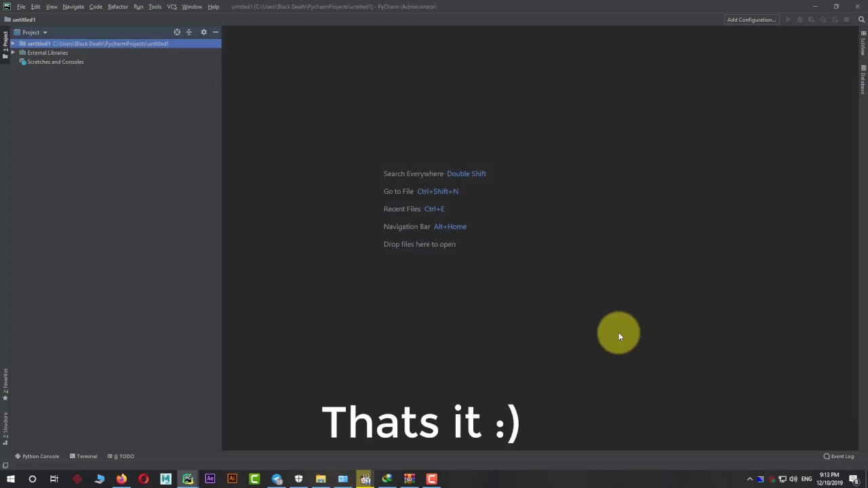This screenshot has height=488, width=868.
Task: Open Project panel settings gear
Action: [203, 32]
